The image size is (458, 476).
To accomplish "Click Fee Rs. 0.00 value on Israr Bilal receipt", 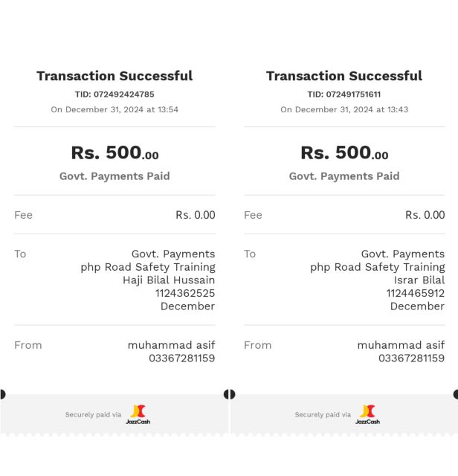I will pos(425,215).
